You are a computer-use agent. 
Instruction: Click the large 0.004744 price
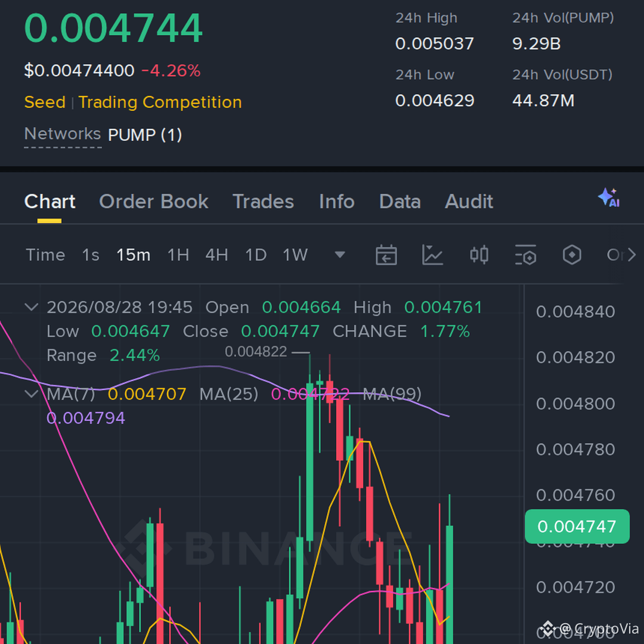113,28
